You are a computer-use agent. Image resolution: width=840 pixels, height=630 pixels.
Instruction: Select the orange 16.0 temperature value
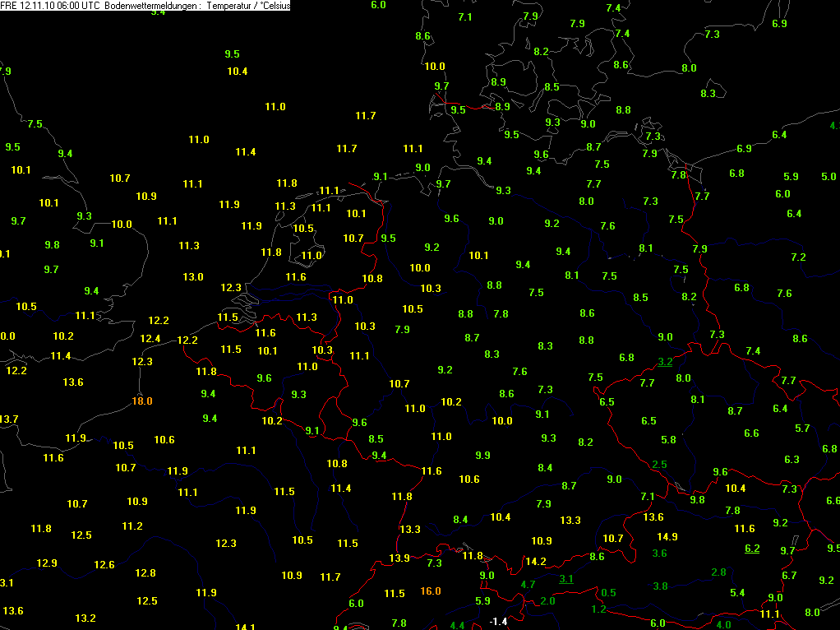coord(430,591)
